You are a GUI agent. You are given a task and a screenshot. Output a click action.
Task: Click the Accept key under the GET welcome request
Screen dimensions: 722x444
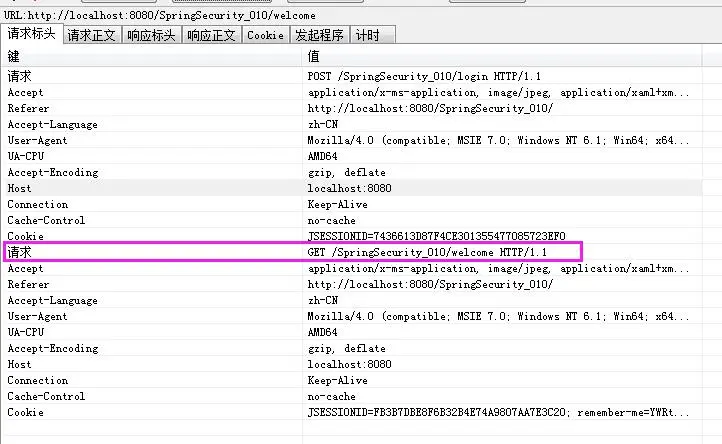(x=25, y=269)
